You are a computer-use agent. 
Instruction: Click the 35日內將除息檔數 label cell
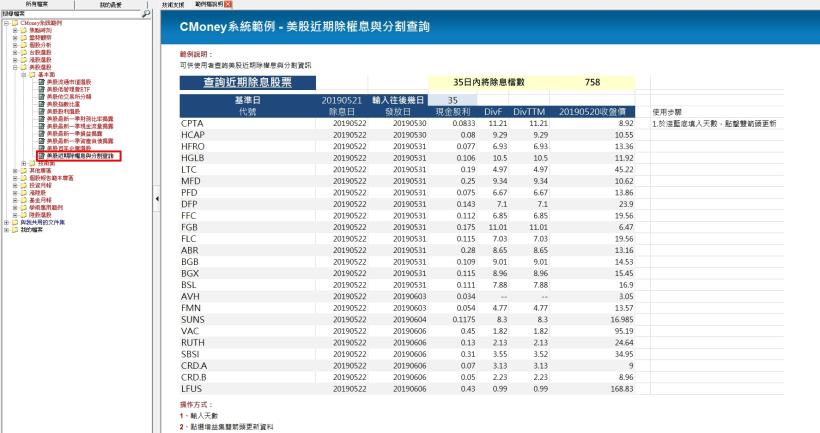tap(488, 82)
